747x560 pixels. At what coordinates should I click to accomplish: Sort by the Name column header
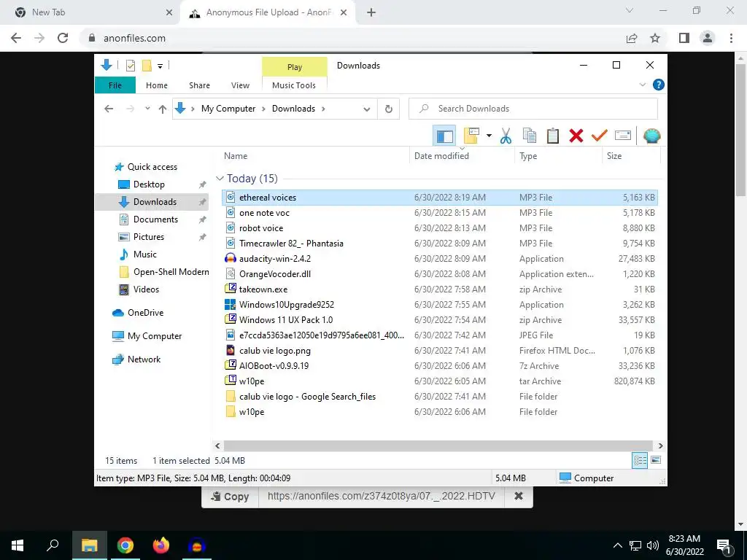[x=315, y=156]
